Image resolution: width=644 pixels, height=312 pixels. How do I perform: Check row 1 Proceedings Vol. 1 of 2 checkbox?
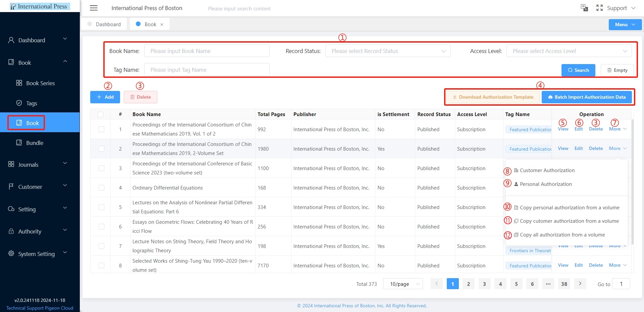pyautogui.click(x=101, y=129)
